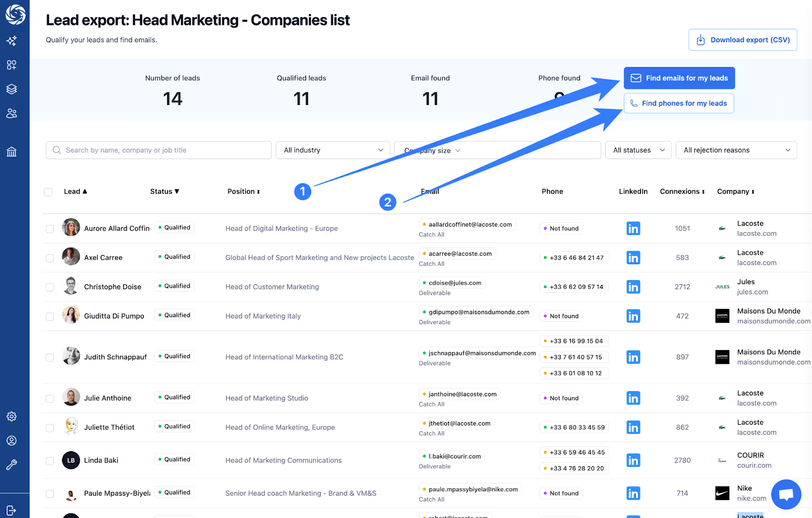This screenshot has height=518, width=812.
Task: Sort by the Company column header
Action: pyautogui.click(x=735, y=191)
